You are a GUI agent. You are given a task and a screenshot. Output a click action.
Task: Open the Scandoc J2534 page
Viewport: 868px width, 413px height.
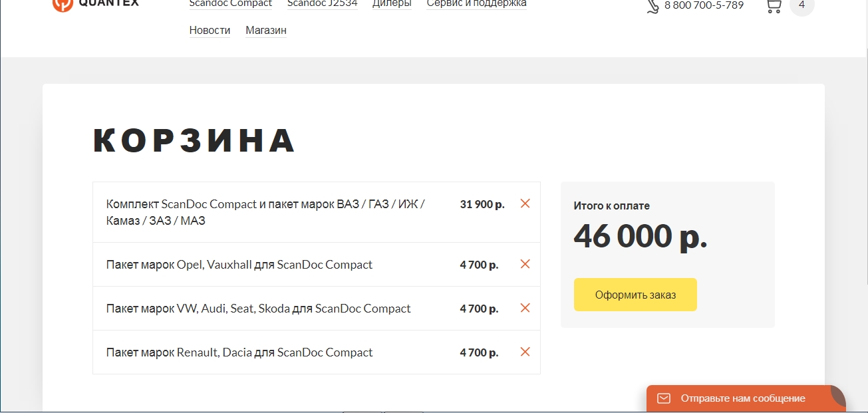click(322, 4)
